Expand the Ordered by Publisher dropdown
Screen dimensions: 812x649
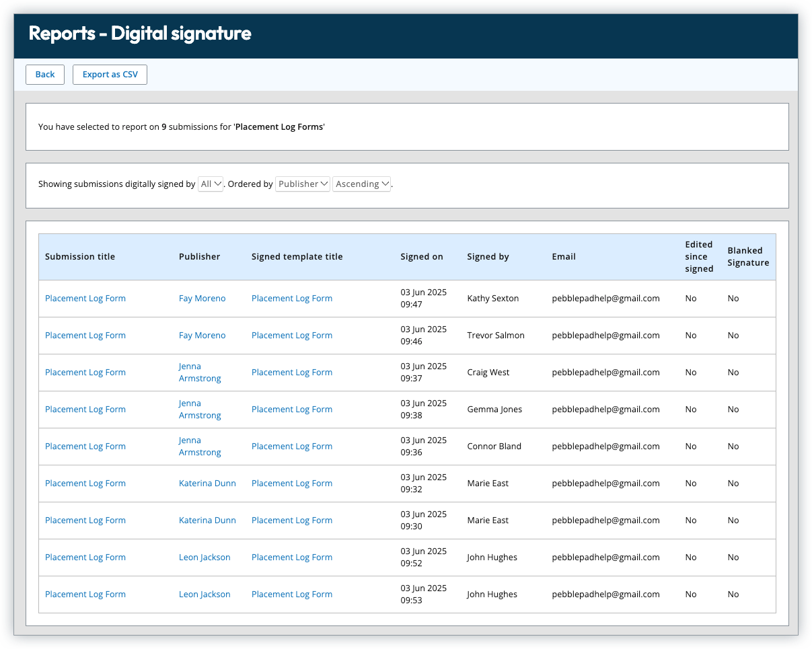[302, 184]
